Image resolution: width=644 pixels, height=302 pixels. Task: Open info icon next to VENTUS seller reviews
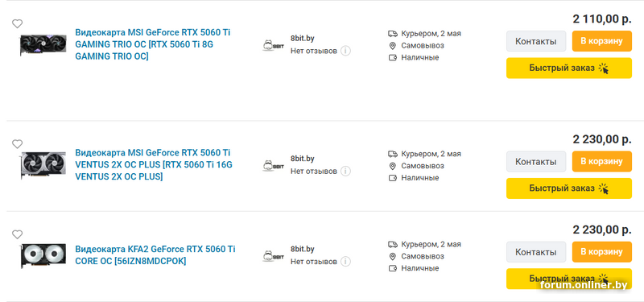pos(345,172)
